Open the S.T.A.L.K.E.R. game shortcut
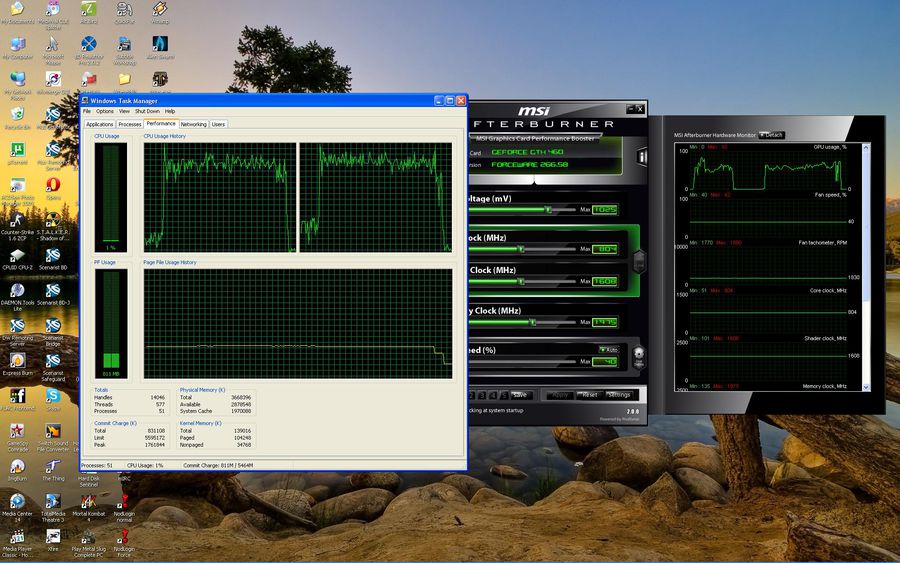900x563 pixels. coord(53,226)
